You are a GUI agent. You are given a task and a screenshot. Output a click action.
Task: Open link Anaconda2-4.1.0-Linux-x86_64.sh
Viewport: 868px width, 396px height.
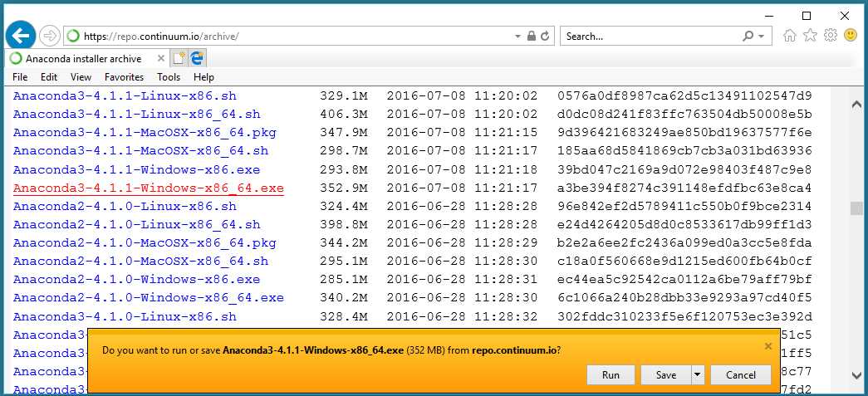[x=137, y=224]
